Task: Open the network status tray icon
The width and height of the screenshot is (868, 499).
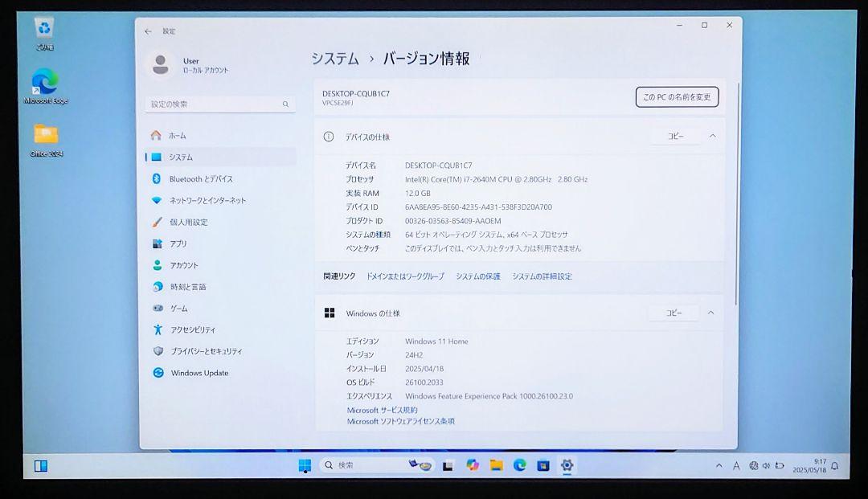Action: (753, 466)
